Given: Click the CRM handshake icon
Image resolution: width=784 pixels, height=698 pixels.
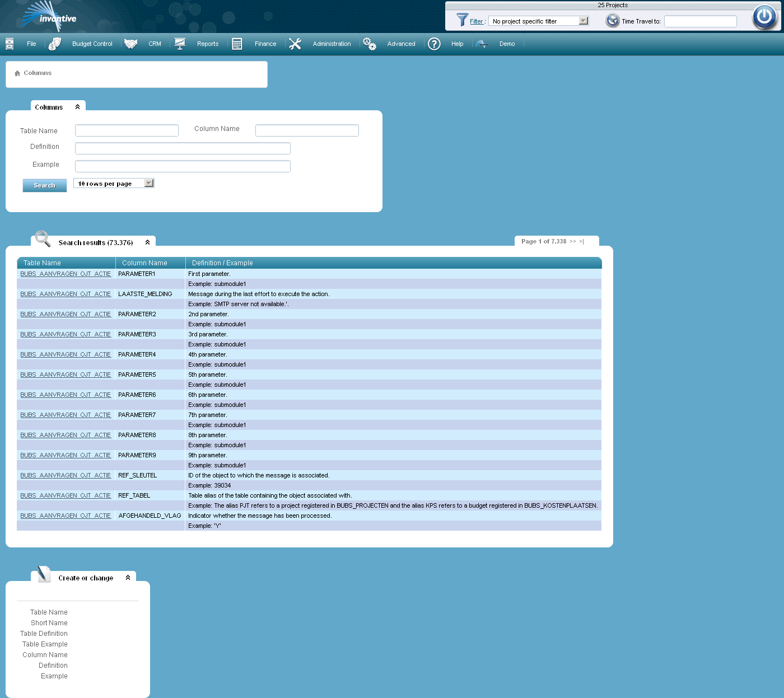Looking at the screenshot, I should point(130,44).
